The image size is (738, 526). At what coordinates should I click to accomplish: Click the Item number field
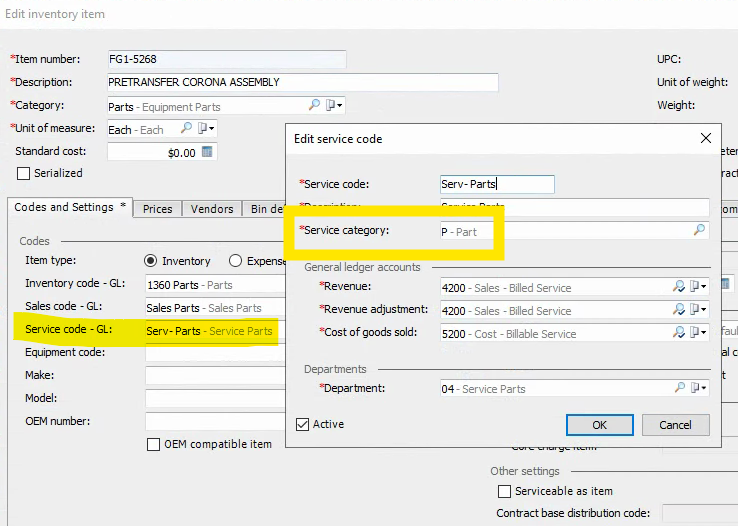pyautogui.click(x=227, y=59)
